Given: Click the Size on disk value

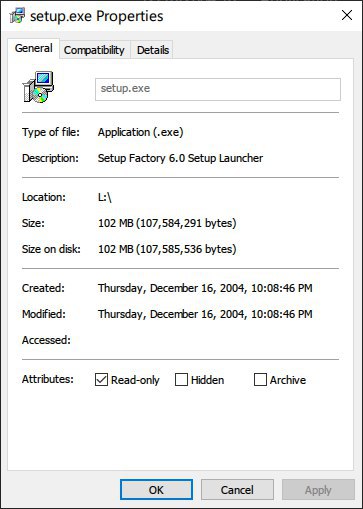Looking at the screenshot, I should (x=167, y=249).
